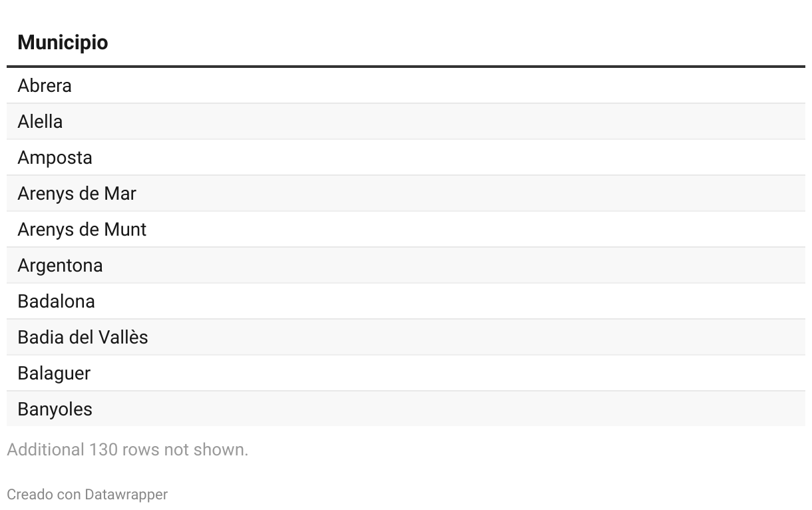
Task: Select Arenys de Munt row
Action: 406,229
